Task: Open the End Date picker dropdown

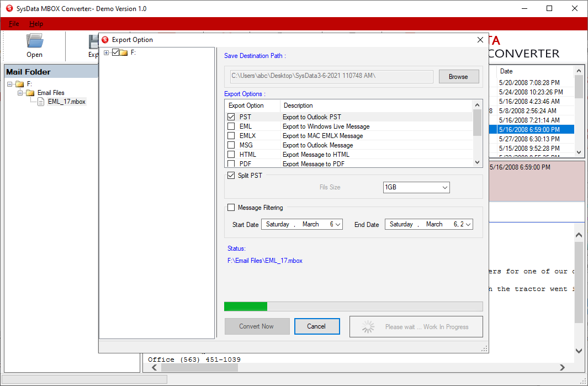Action: [468, 224]
